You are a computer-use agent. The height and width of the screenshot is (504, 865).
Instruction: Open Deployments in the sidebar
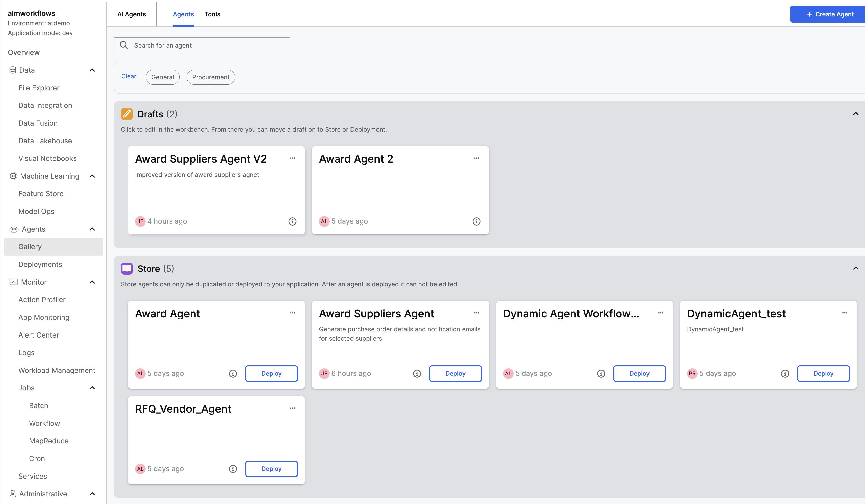pyautogui.click(x=40, y=264)
